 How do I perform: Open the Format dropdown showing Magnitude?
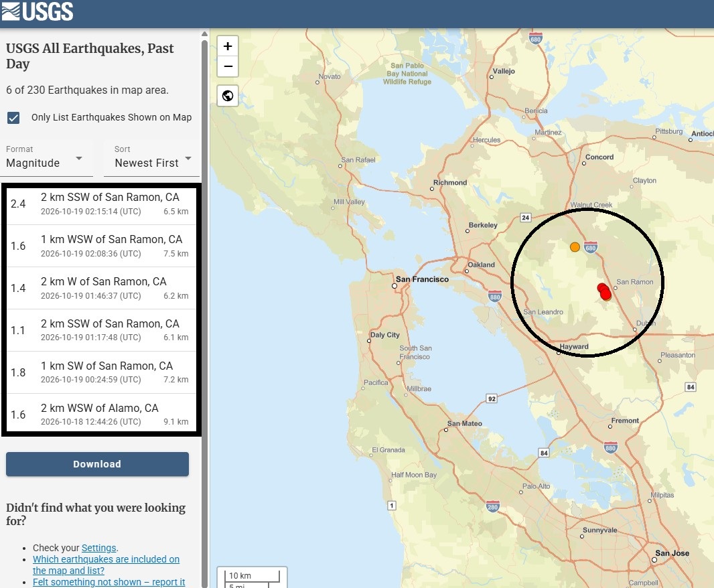point(46,157)
